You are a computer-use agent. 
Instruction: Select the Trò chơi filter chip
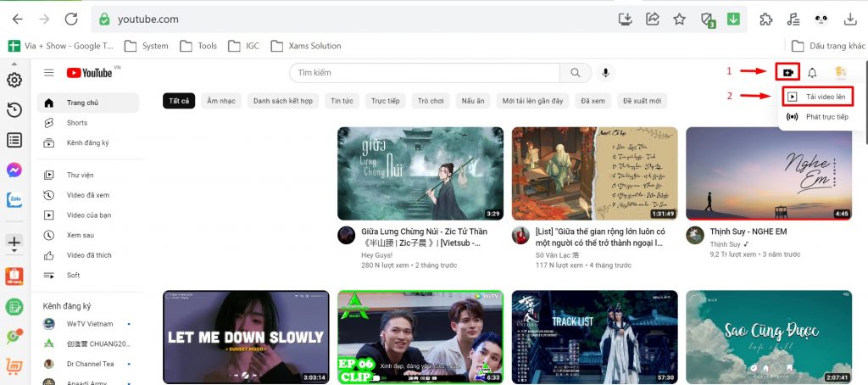(431, 101)
